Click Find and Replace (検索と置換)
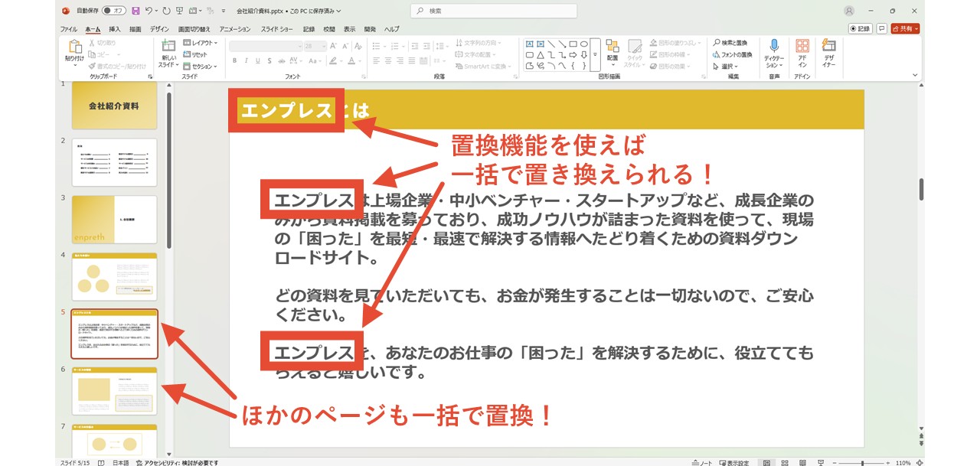This screenshot has height=466, width=980. [x=731, y=44]
